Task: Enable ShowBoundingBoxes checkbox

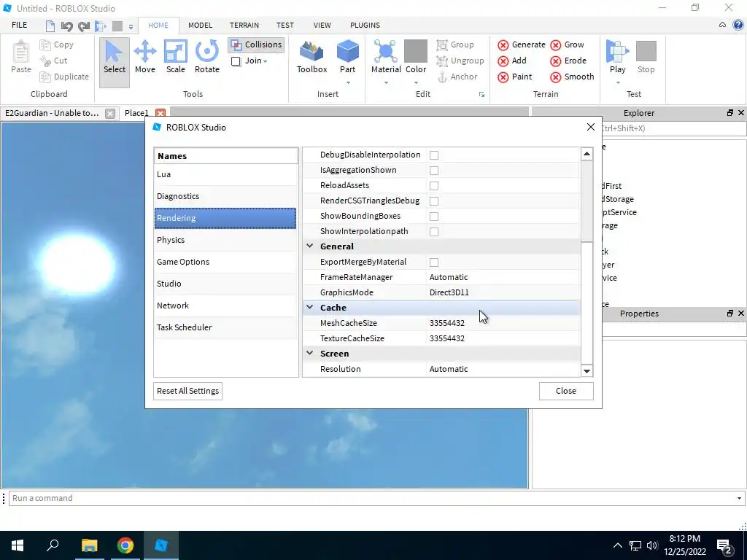Action: (433, 216)
